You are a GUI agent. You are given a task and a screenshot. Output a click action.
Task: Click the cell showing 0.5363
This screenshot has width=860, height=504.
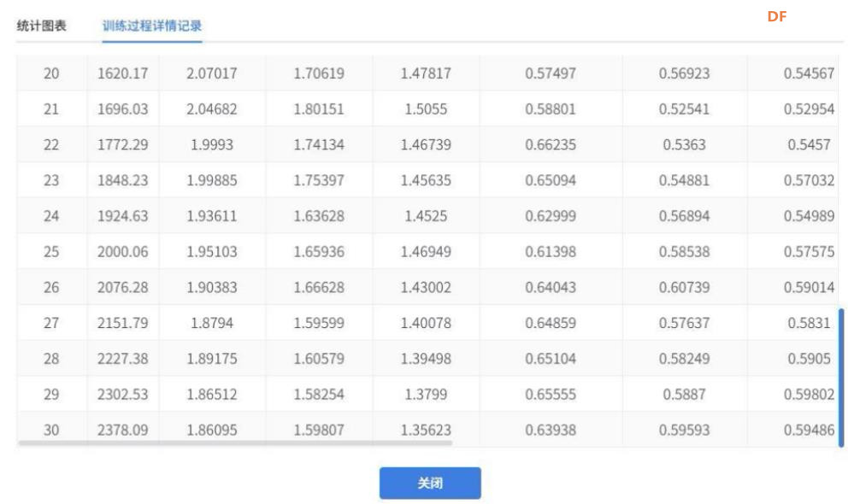point(684,144)
